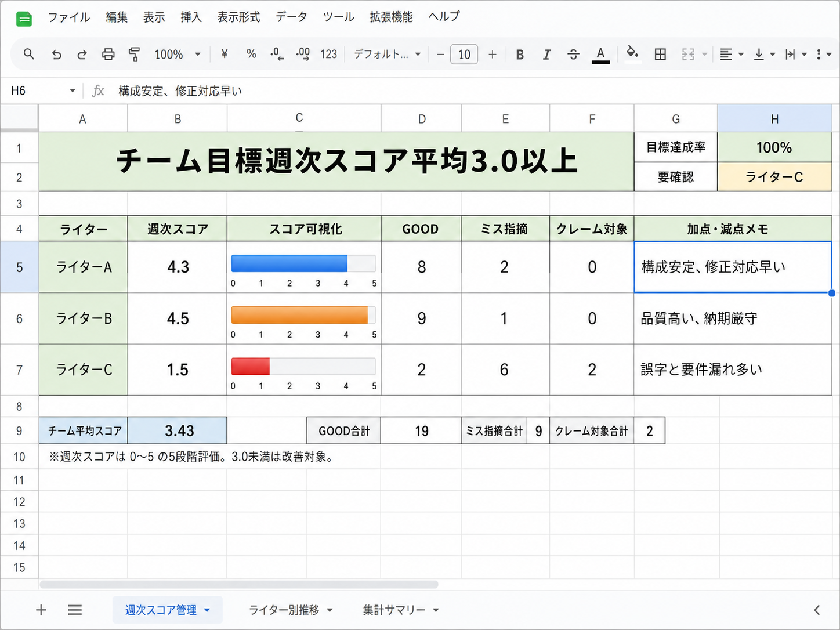Open the データ menu
The height and width of the screenshot is (630, 840).
(291, 17)
